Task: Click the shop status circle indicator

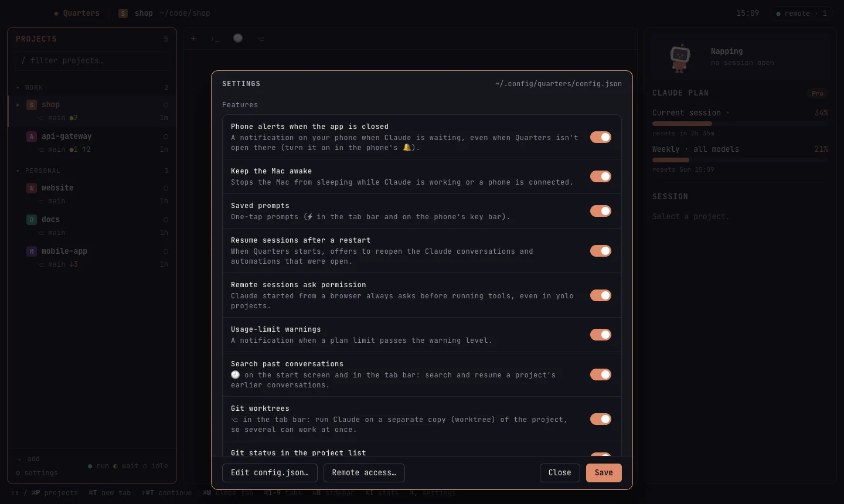Action: (x=166, y=105)
